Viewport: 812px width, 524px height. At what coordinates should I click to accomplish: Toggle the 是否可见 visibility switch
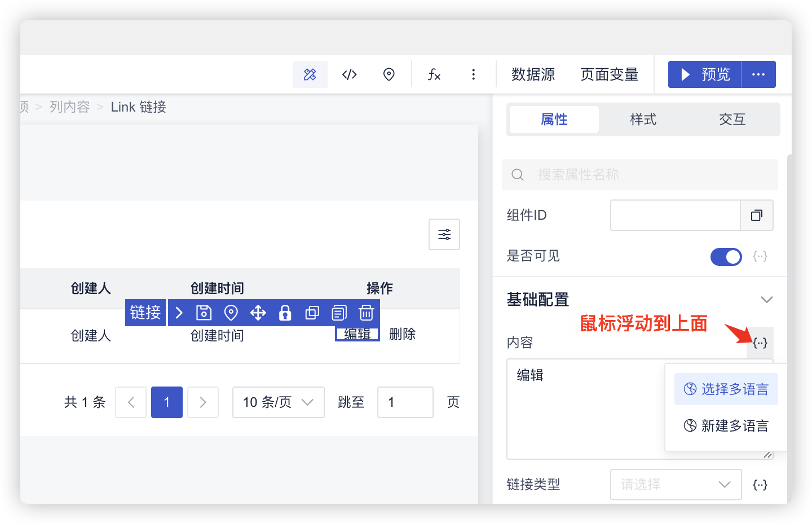coord(726,257)
